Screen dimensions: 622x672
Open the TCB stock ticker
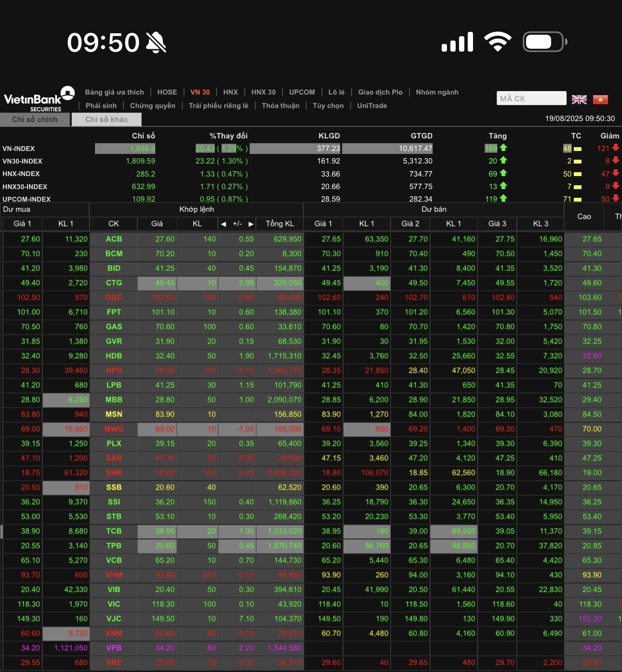point(114,531)
